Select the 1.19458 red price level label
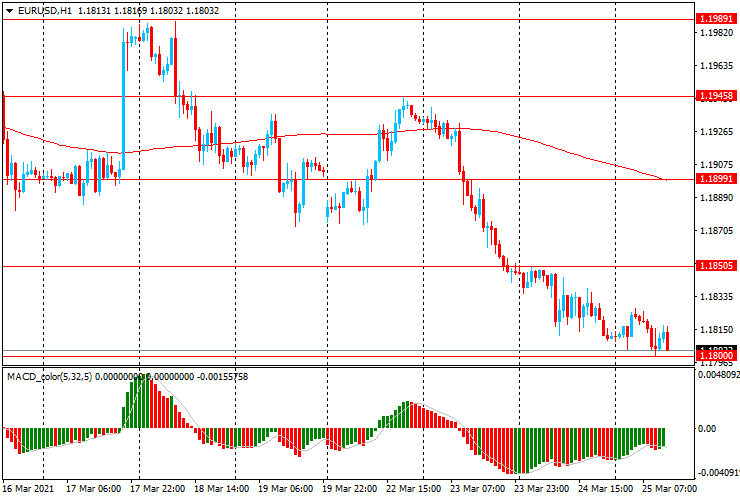This screenshot has width=740, height=500. pos(717,96)
